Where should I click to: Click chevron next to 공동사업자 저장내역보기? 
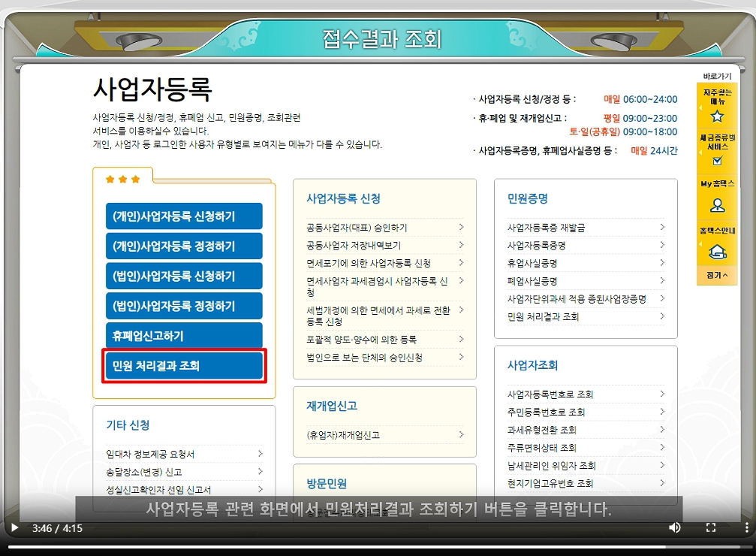(x=461, y=245)
